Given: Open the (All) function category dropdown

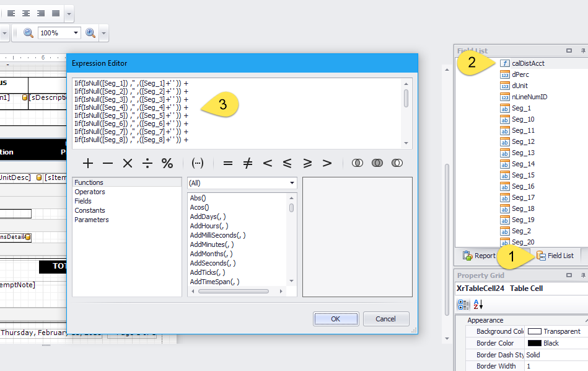Looking at the screenshot, I should click(292, 183).
